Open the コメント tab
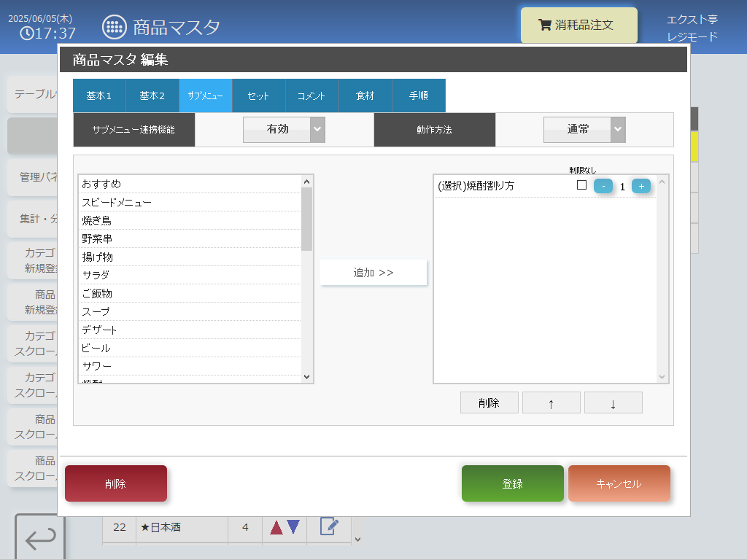The image size is (747, 560). click(x=312, y=96)
